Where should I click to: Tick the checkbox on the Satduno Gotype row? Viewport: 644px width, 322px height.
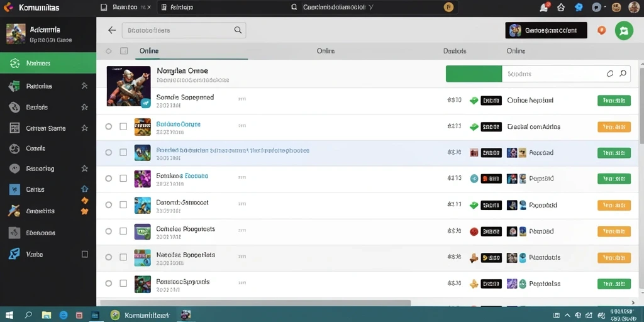pyautogui.click(x=123, y=126)
